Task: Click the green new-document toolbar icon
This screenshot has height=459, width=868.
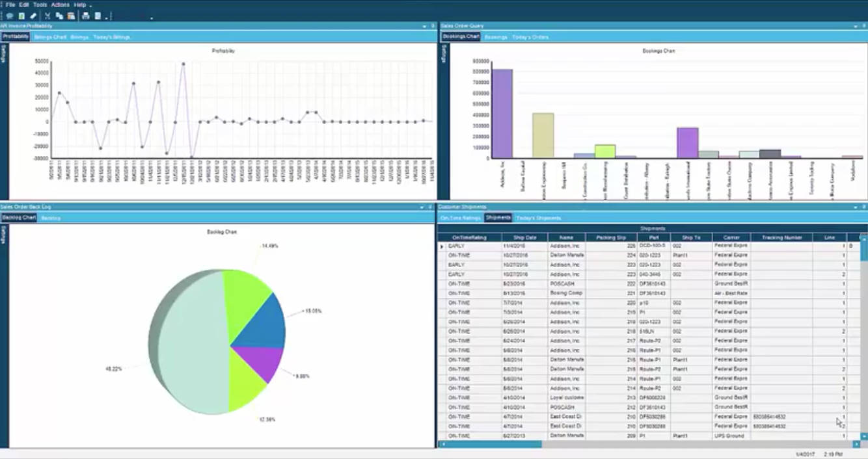Action: pos(21,16)
